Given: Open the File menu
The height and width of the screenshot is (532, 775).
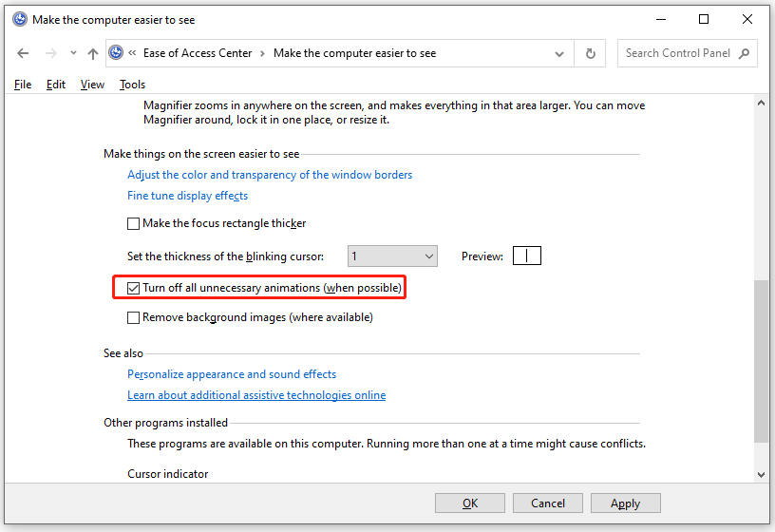Looking at the screenshot, I should pyautogui.click(x=23, y=85).
